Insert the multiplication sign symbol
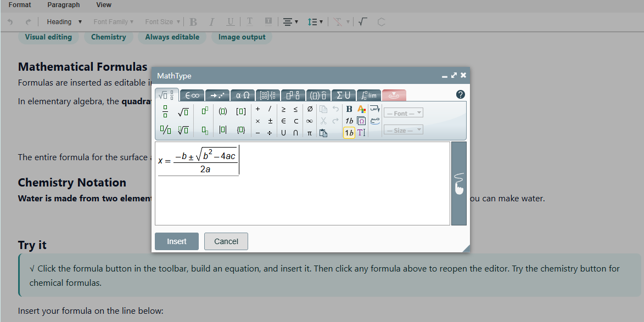Image resolution: width=644 pixels, height=322 pixels. click(257, 121)
